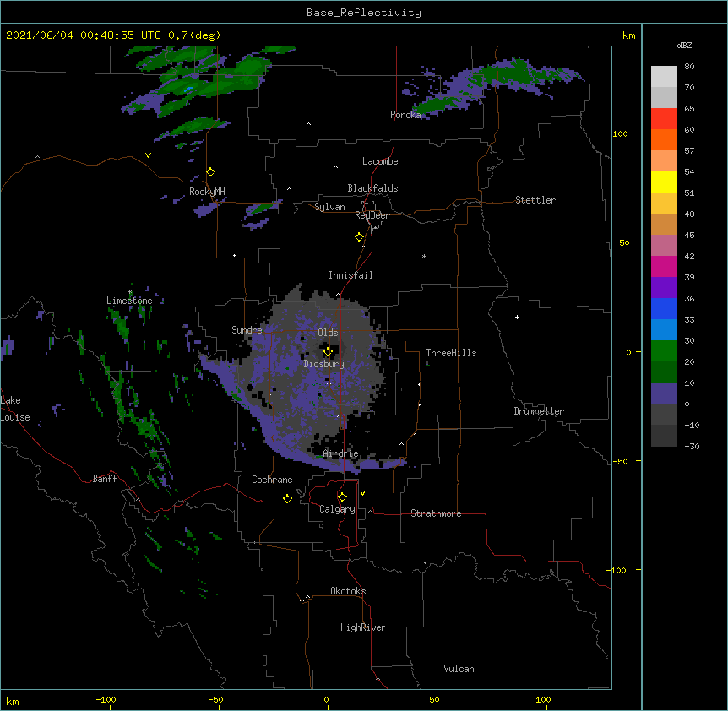Click the 100 tick on right km axis

click(620, 133)
